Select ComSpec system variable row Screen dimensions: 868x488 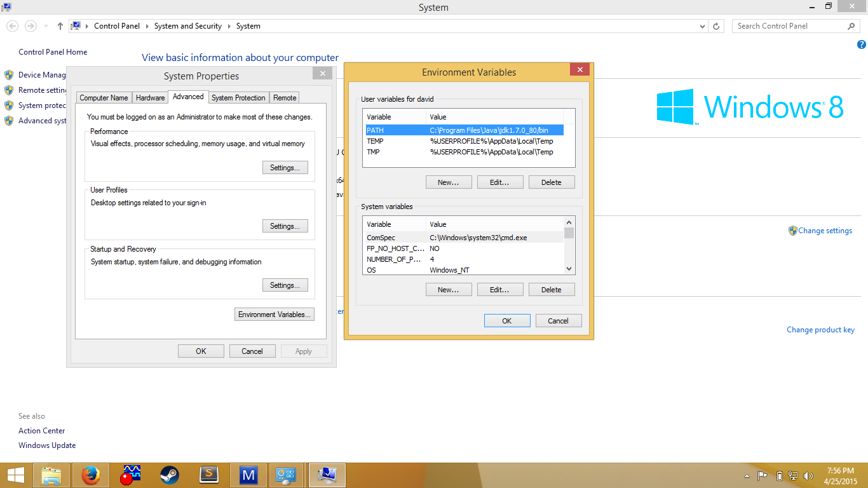point(463,238)
